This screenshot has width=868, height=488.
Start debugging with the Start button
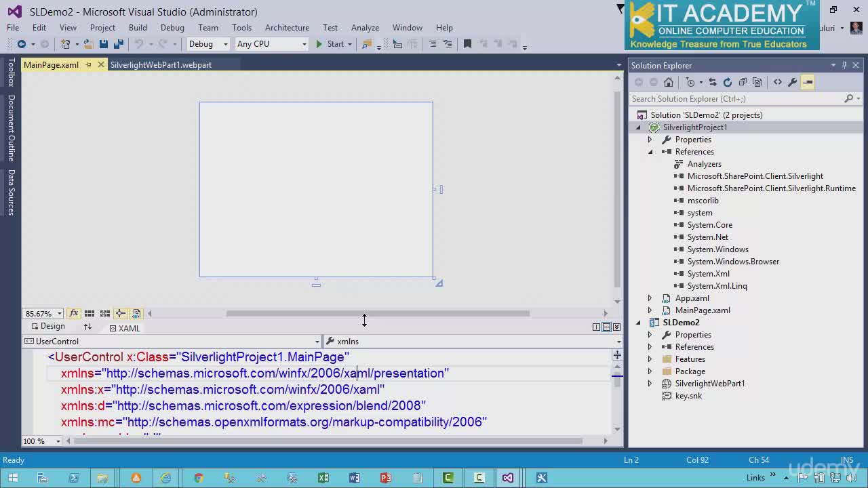click(330, 44)
